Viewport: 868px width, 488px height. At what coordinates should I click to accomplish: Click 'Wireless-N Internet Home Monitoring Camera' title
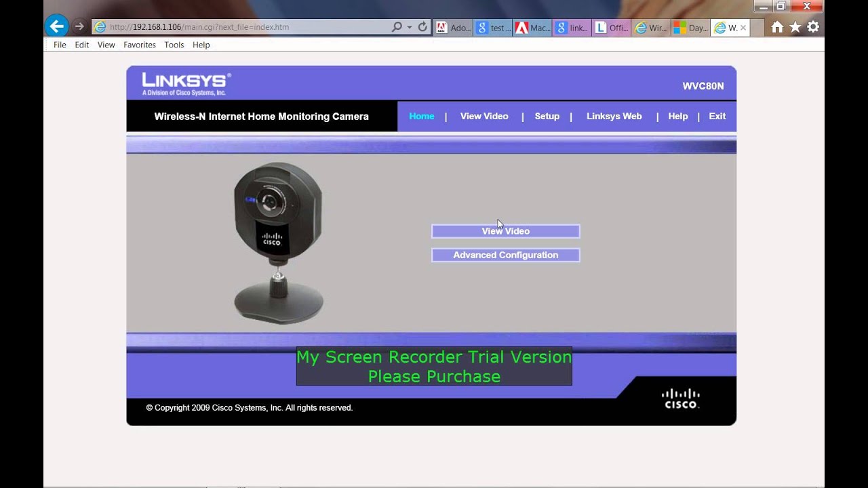coord(262,116)
